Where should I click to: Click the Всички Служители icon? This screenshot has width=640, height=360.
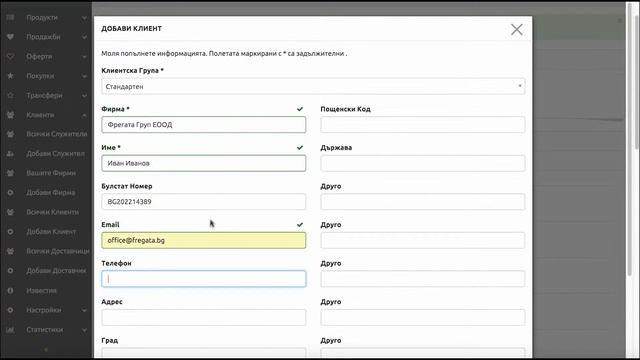[11, 134]
